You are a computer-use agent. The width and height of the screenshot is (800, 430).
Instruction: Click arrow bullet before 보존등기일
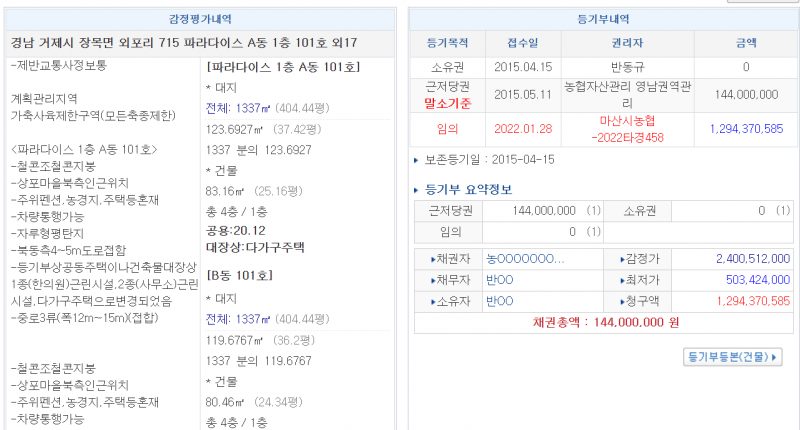417,160
